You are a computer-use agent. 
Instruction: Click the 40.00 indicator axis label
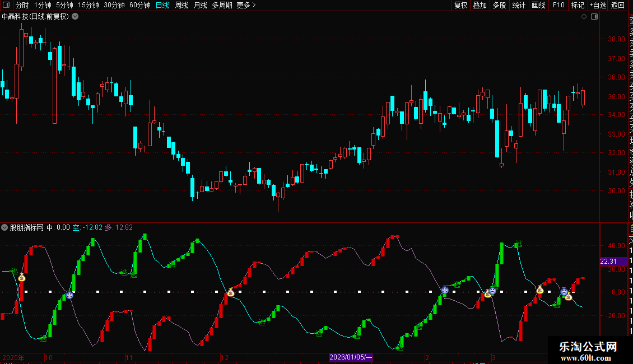coord(616,245)
